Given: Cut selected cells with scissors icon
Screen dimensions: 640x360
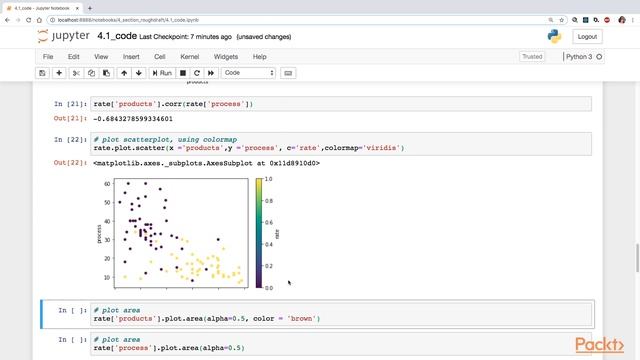Looking at the screenshot, I should [x=76, y=73].
